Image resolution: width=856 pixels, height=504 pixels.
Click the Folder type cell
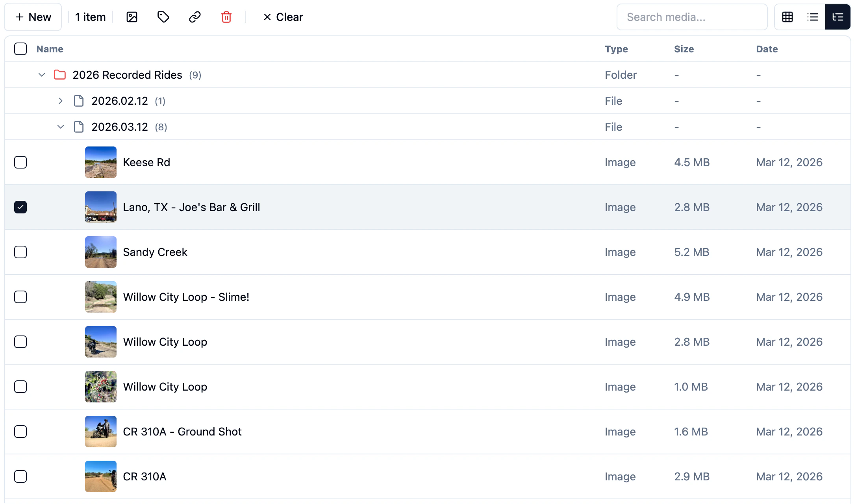coord(621,75)
